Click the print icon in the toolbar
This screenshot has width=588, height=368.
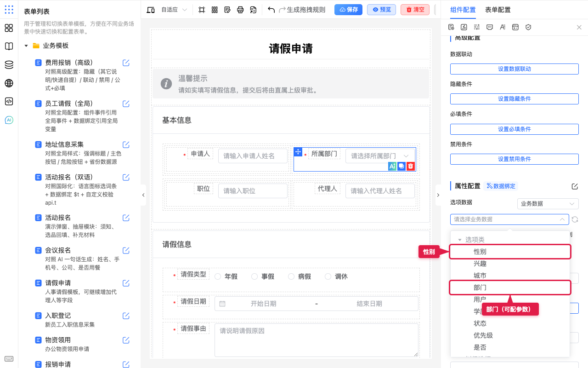click(240, 10)
